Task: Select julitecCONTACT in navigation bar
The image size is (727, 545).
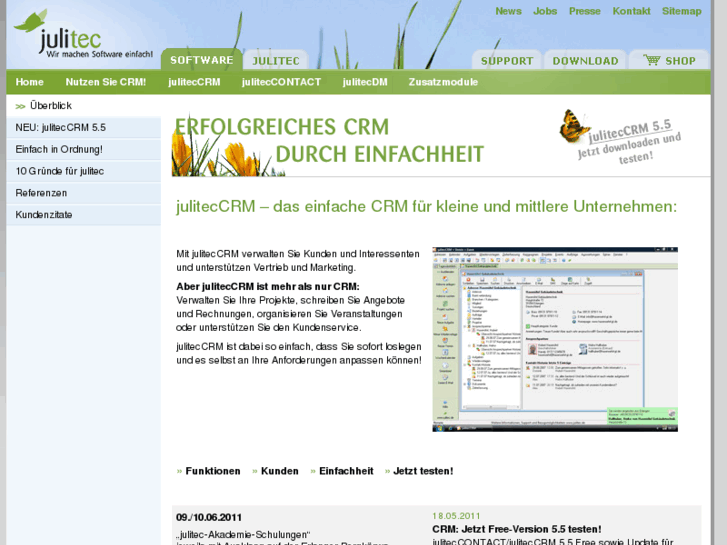Action: (281, 82)
